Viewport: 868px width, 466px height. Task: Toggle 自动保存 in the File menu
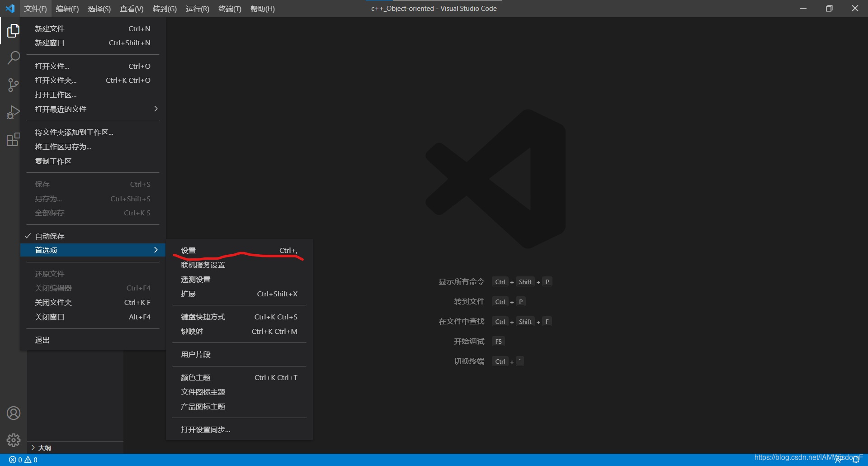pos(50,236)
